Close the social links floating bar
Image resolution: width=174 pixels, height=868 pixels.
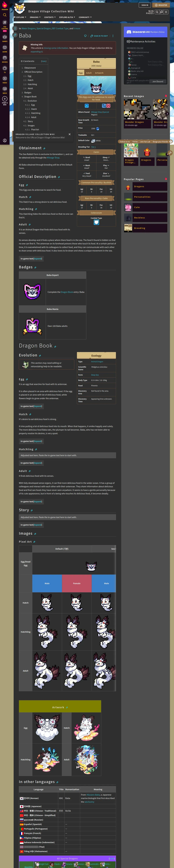point(171,141)
